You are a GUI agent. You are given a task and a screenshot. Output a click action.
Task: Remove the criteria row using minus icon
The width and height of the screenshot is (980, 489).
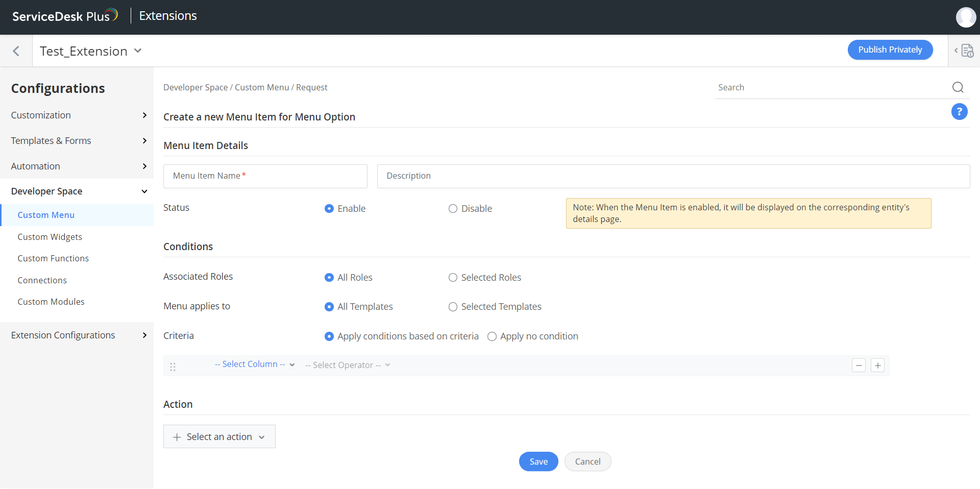(x=859, y=365)
